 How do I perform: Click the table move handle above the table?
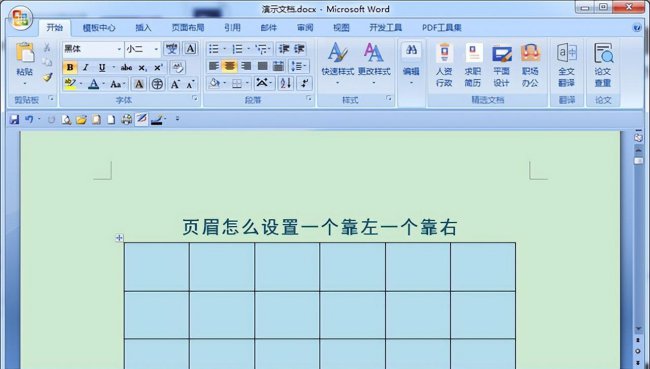pyautogui.click(x=119, y=238)
